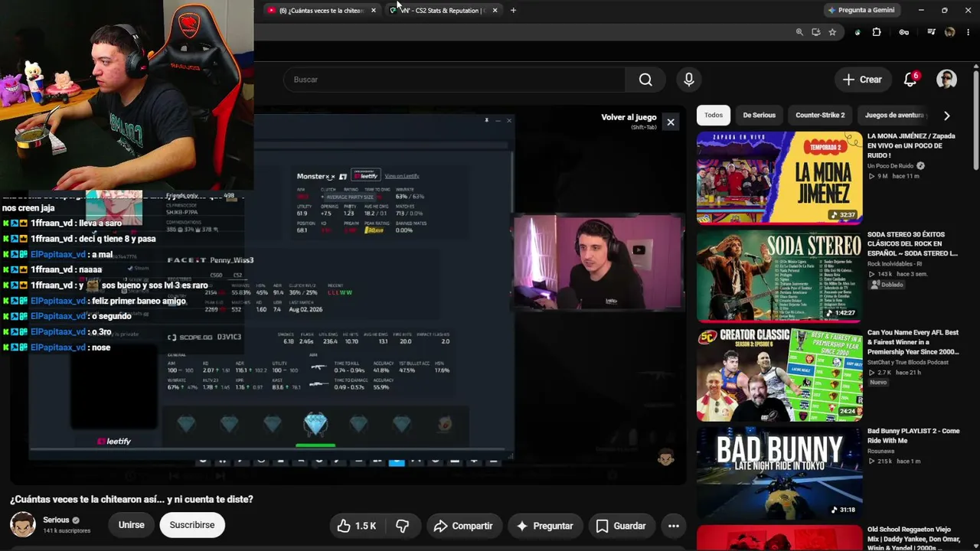Click the video title ¿Cuántas veces te la chitearon
980x551 pixels.
(x=132, y=499)
